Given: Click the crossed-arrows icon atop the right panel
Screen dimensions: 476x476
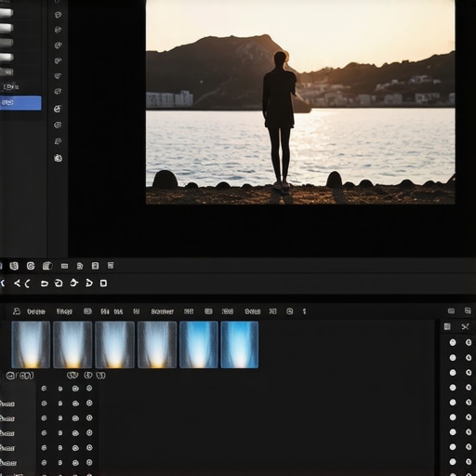Looking at the screenshot, I should pyautogui.click(x=465, y=326).
